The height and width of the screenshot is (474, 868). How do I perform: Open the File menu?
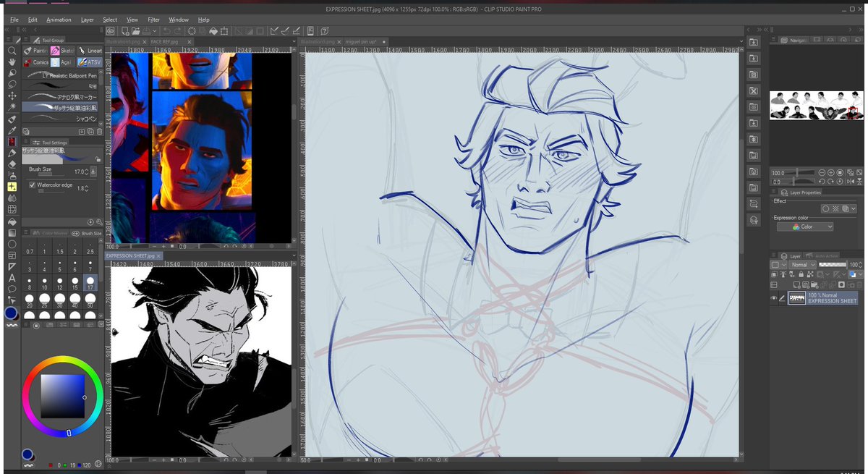pos(14,20)
